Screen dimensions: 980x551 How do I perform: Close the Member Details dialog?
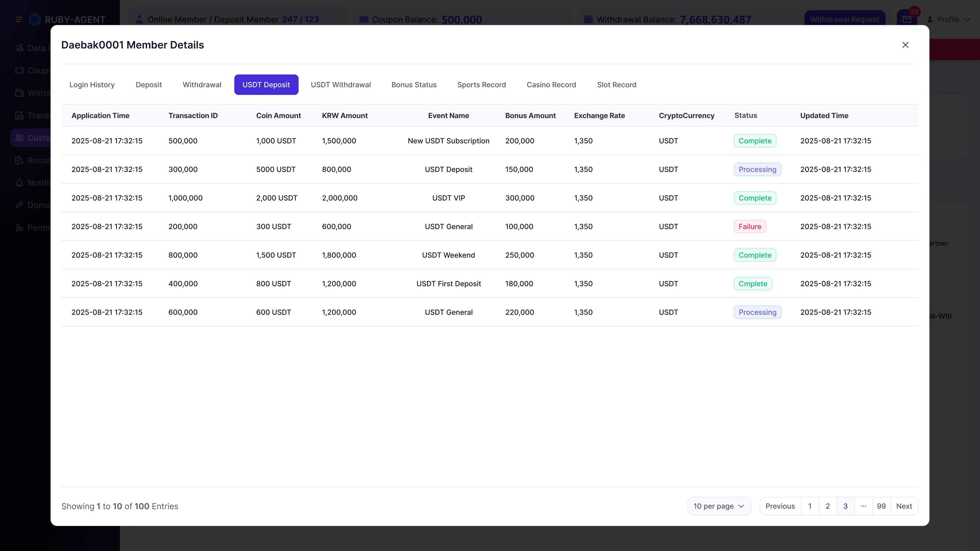click(905, 45)
